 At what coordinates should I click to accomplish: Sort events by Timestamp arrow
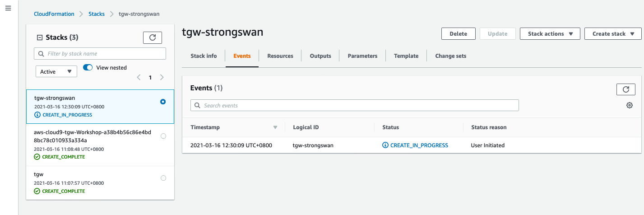[x=275, y=127]
